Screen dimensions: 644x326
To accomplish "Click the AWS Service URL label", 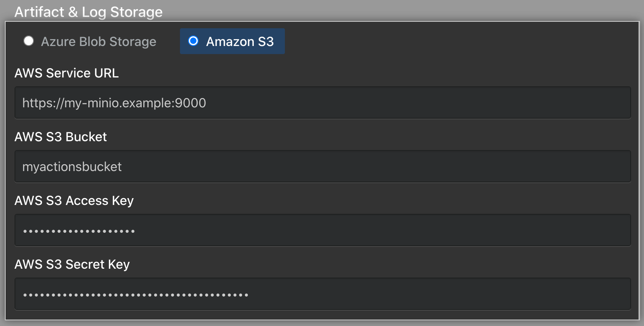I will [x=67, y=73].
